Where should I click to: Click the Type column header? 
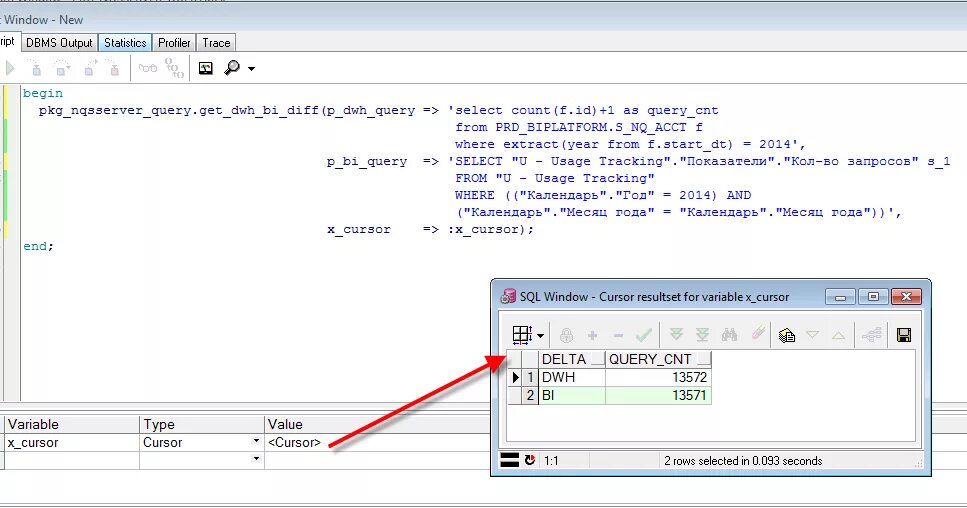(x=202, y=424)
